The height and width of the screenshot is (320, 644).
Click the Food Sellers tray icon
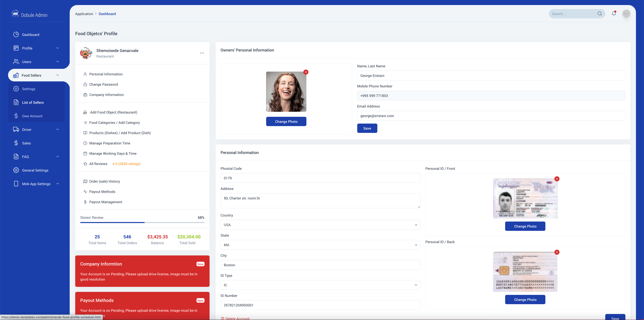pos(16,75)
